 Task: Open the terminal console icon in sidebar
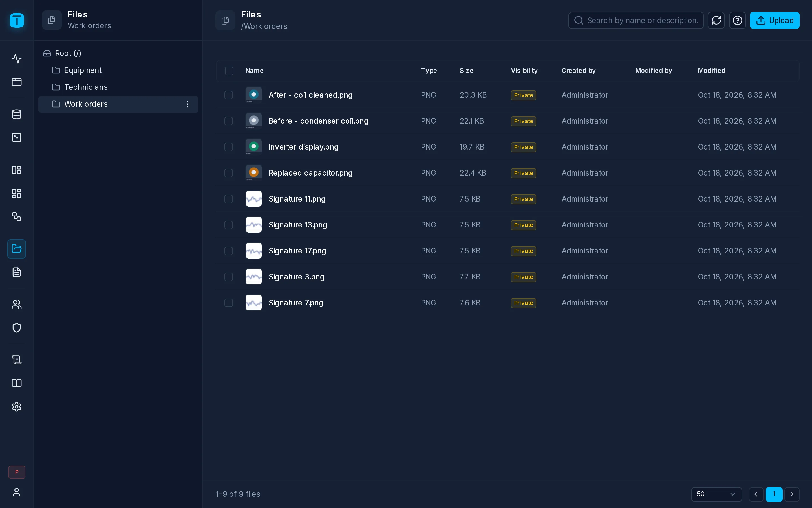16,137
